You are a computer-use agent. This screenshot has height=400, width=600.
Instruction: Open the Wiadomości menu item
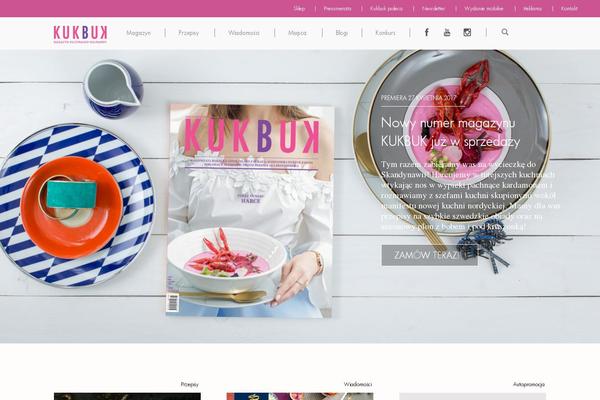[244, 33]
